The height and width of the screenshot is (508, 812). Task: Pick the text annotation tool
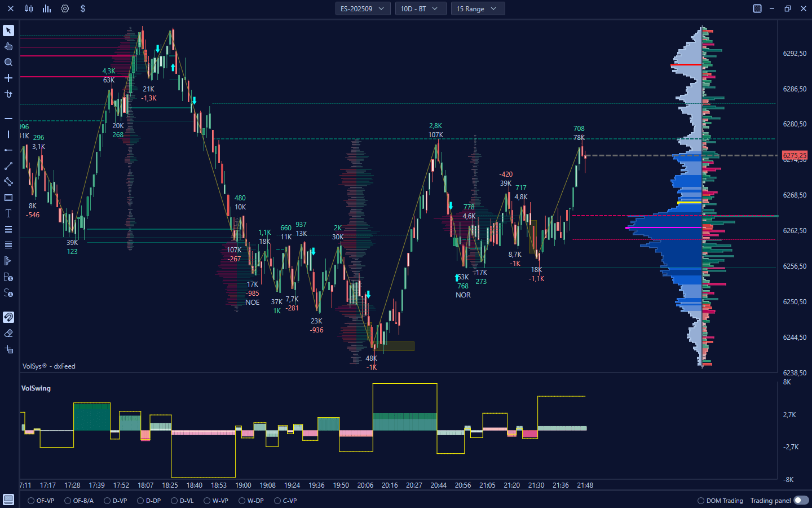point(8,213)
